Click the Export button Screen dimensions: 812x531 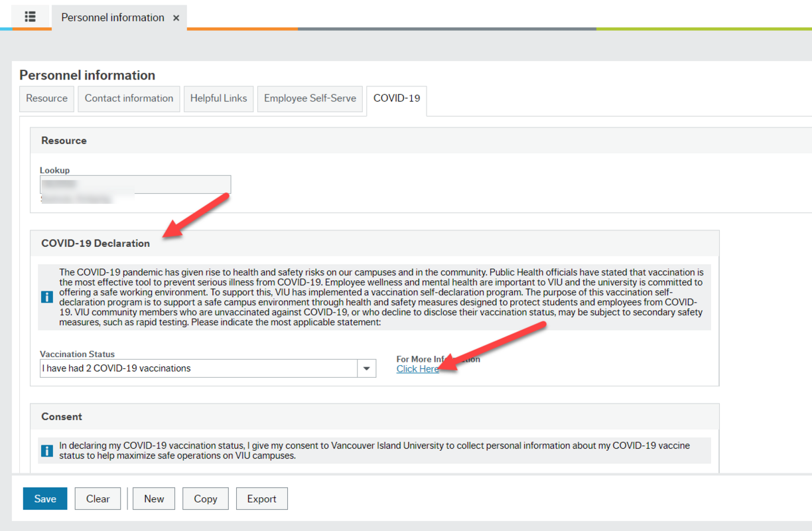[x=261, y=498]
